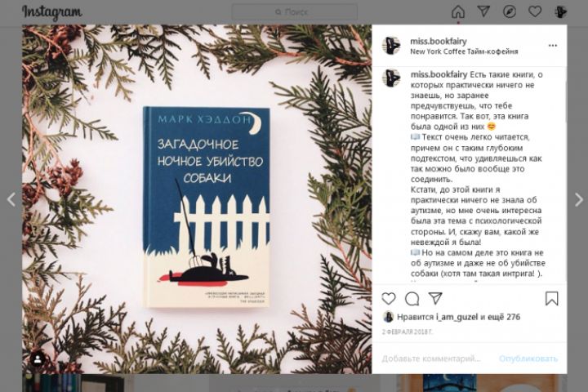
Task: Open the Explore compass icon
Action: [510, 11]
